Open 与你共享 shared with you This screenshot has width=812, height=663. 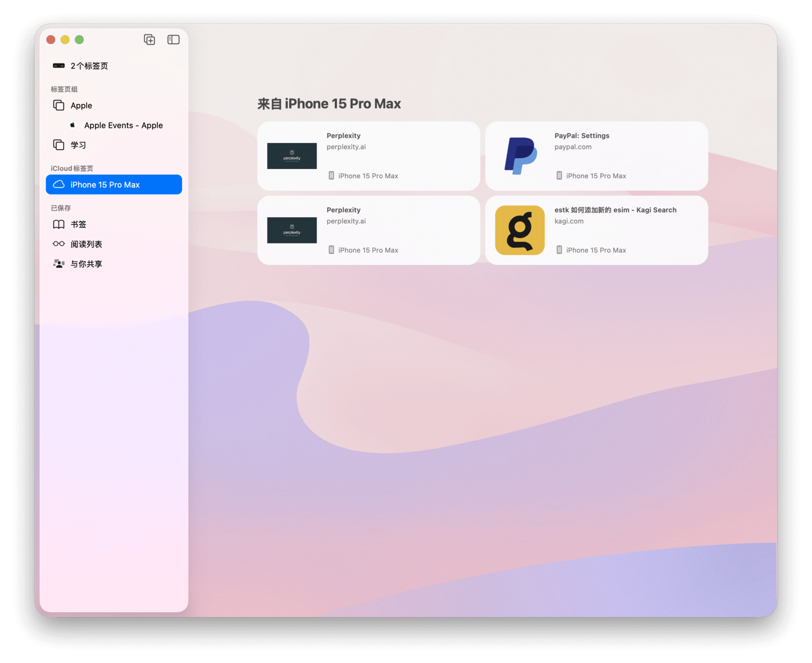coord(86,264)
